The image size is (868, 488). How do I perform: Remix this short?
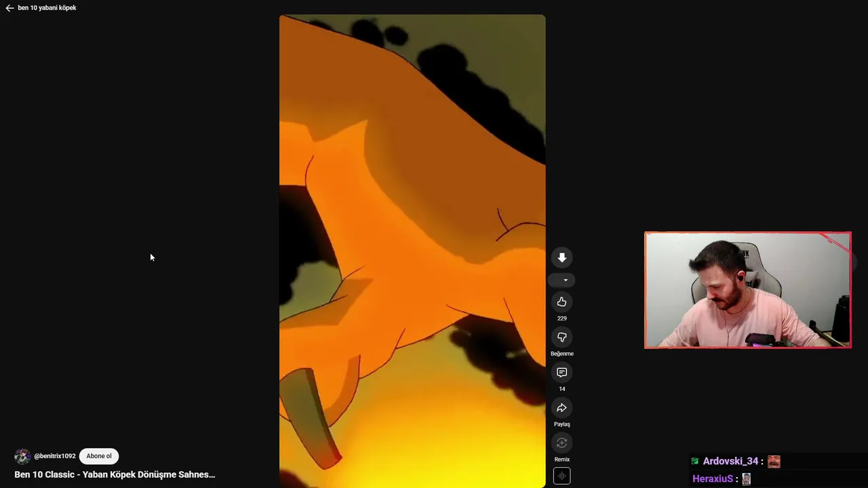(x=561, y=443)
